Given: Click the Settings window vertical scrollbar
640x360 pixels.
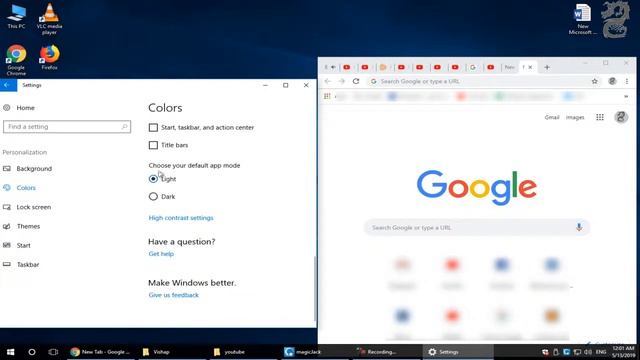Looking at the screenshot, I should 315,288.
